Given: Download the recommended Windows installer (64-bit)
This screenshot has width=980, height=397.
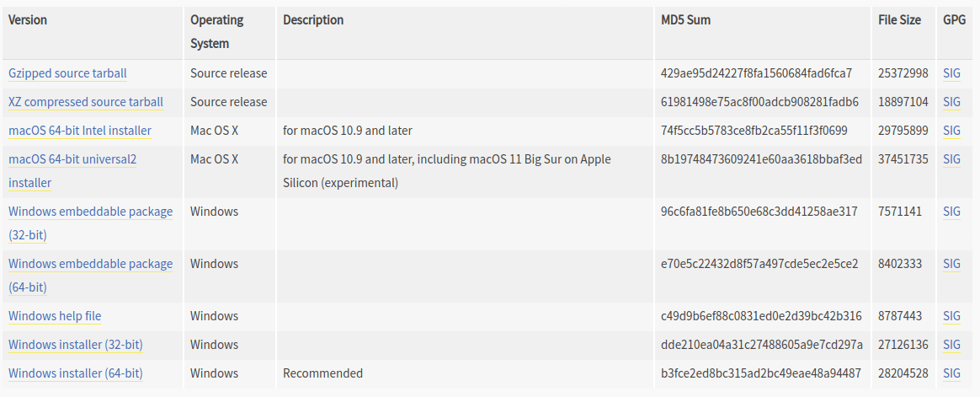Looking at the screenshot, I should point(76,374).
